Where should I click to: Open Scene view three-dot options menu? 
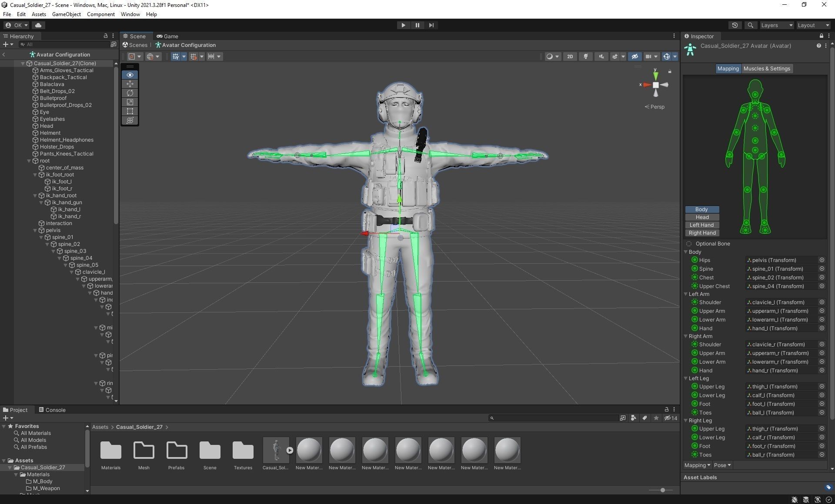tap(674, 36)
